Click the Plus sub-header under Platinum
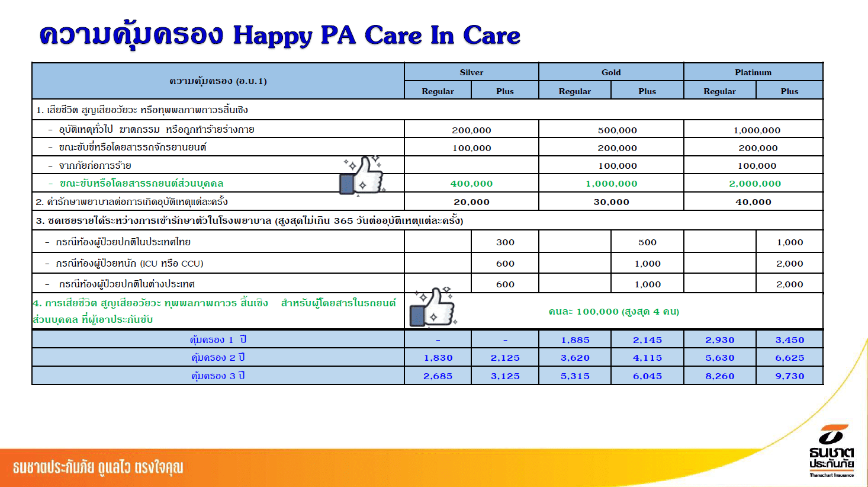868x487 pixels. 789,91
